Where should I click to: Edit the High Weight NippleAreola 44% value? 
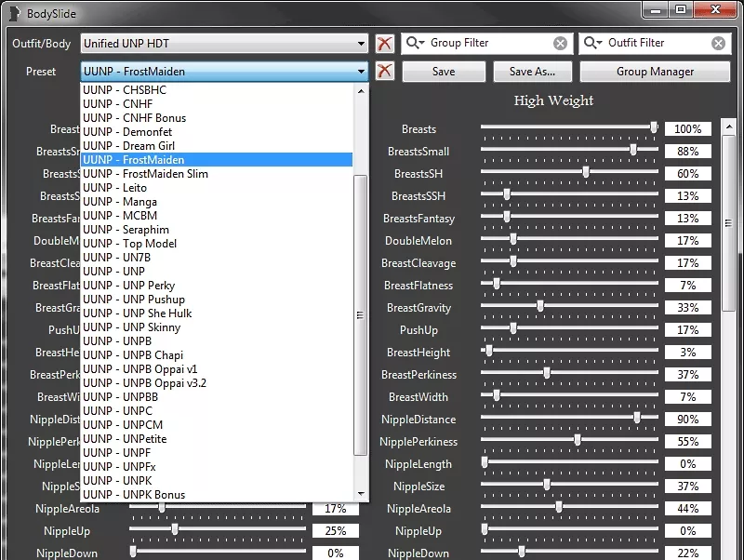687,508
